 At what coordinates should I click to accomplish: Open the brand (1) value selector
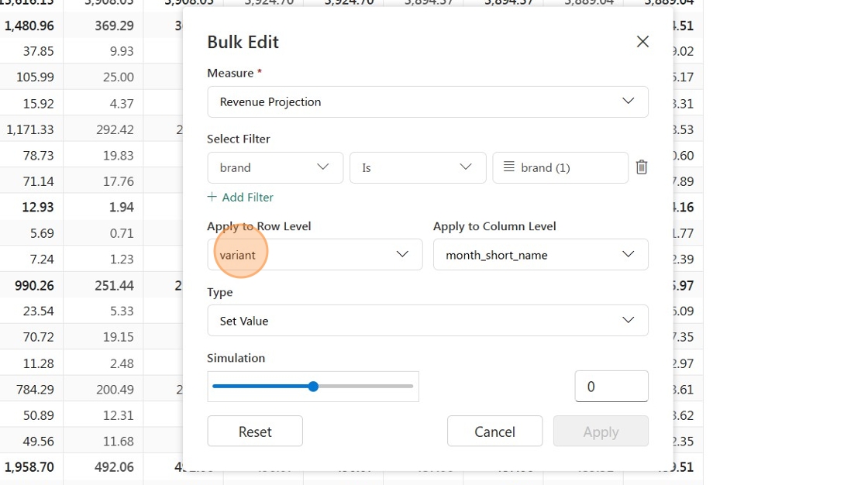coord(560,168)
